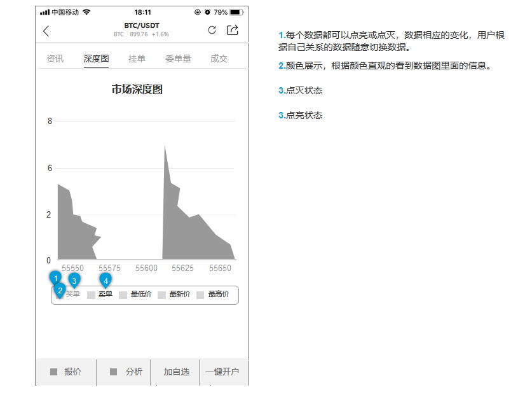Click the +1.6% change value
The width and height of the screenshot is (532, 404).
tap(160, 34)
